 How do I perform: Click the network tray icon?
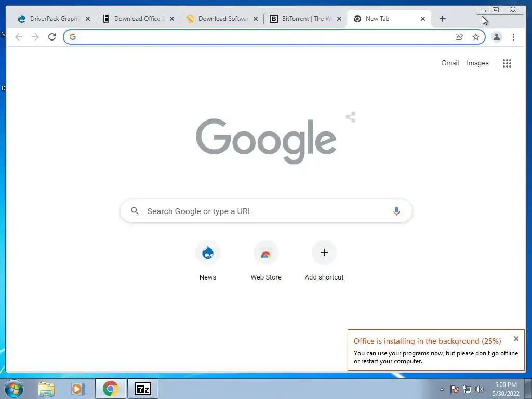click(467, 389)
